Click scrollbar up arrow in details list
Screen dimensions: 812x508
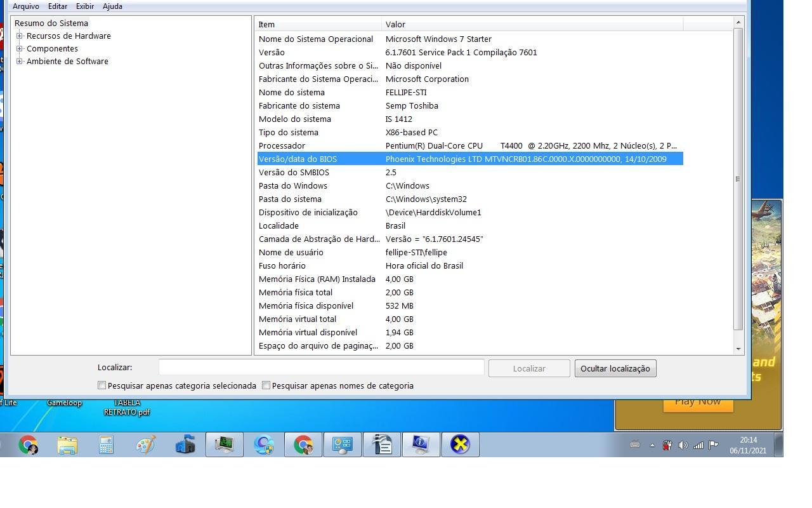[x=738, y=22]
